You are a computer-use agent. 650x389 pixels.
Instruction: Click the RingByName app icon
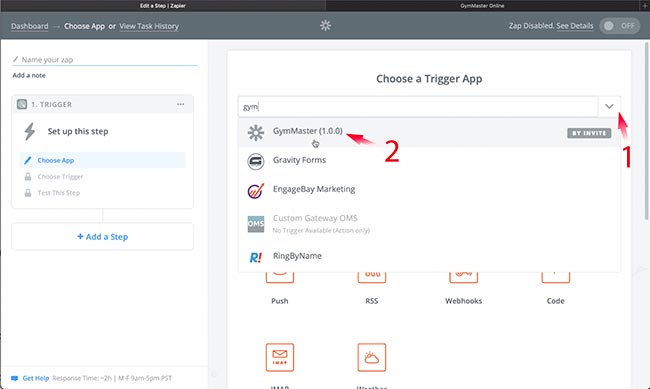pos(256,258)
